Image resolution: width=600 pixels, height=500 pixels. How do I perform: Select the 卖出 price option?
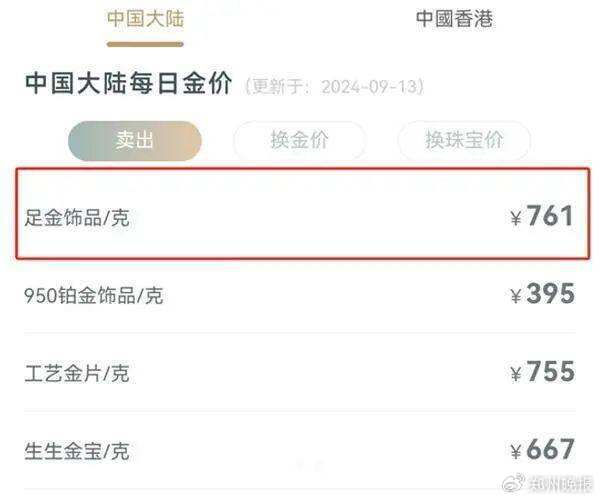click(x=134, y=141)
